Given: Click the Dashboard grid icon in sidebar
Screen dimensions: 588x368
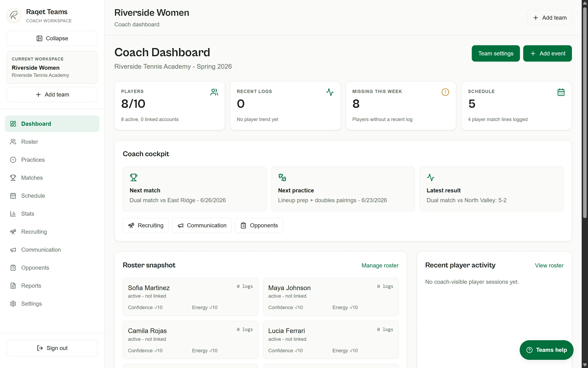Looking at the screenshot, I should pos(13,124).
